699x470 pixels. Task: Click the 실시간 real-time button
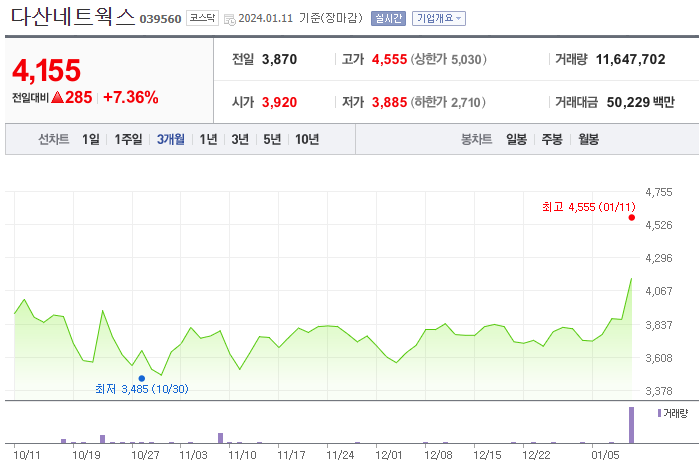click(388, 18)
